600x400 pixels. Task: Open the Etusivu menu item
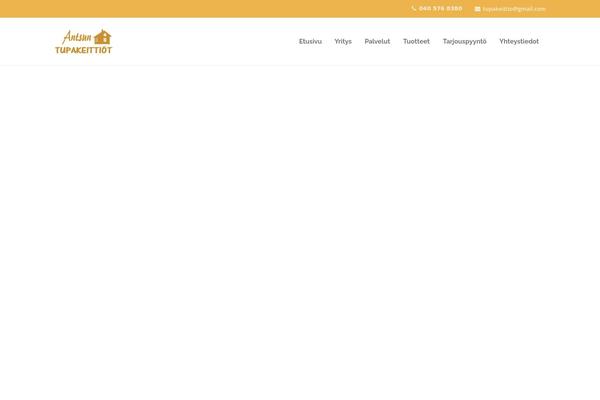tap(310, 41)
